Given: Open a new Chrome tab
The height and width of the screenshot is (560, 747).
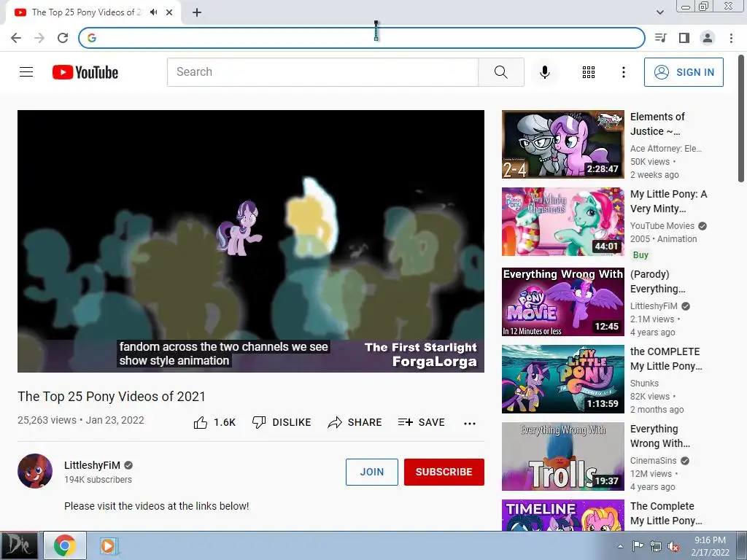Looking at the screenshot, I should [197, 12].
